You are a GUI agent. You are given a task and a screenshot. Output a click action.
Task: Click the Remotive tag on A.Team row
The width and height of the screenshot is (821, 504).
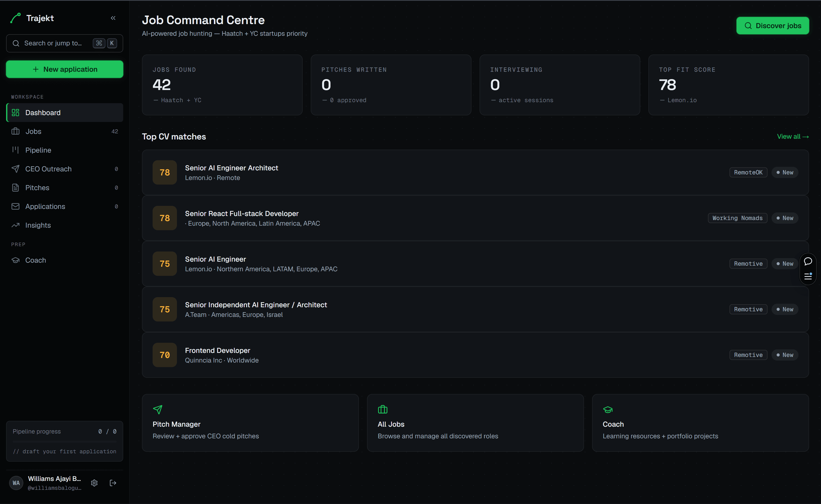click(748, 309)
